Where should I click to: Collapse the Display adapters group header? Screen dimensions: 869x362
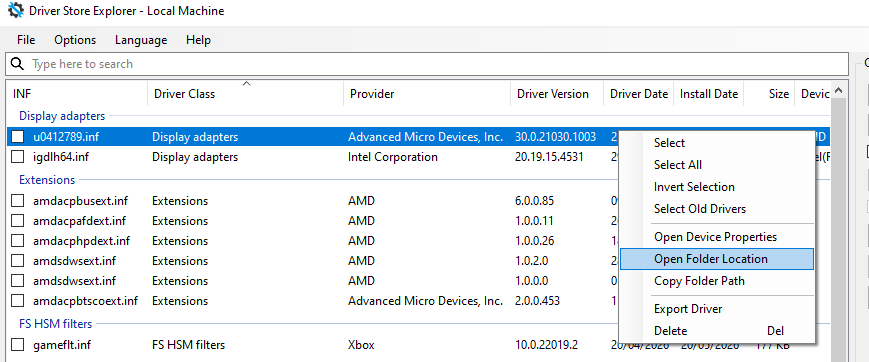tap(62, 116)
